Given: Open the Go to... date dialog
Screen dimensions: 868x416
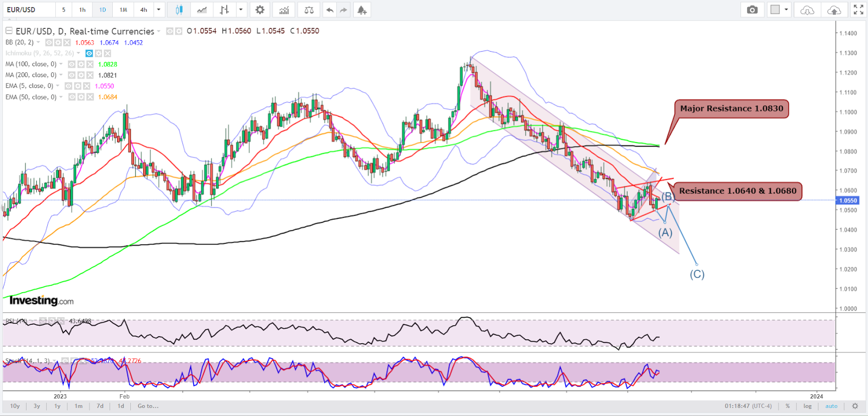Looking at the screenshot, I should pos(148,406).
